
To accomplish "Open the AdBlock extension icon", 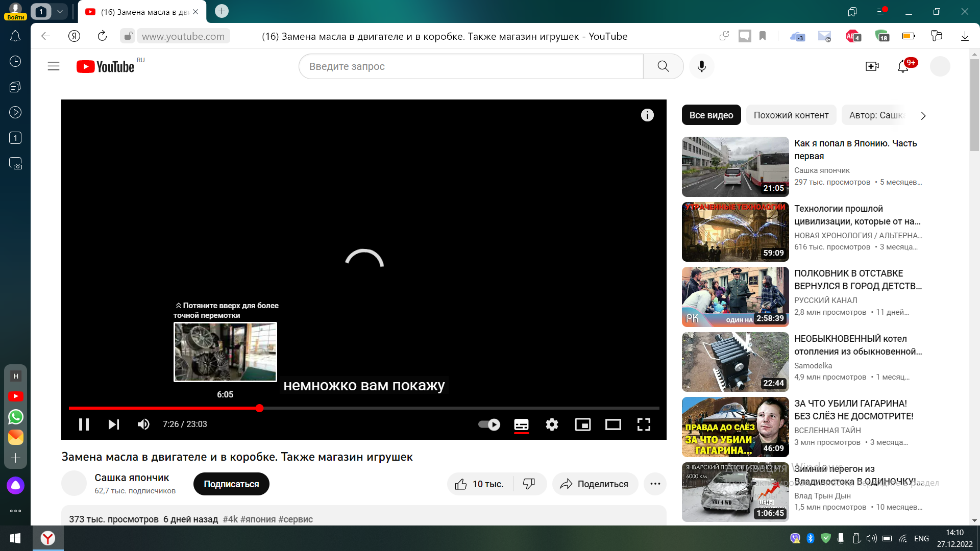I will point(853,36).
